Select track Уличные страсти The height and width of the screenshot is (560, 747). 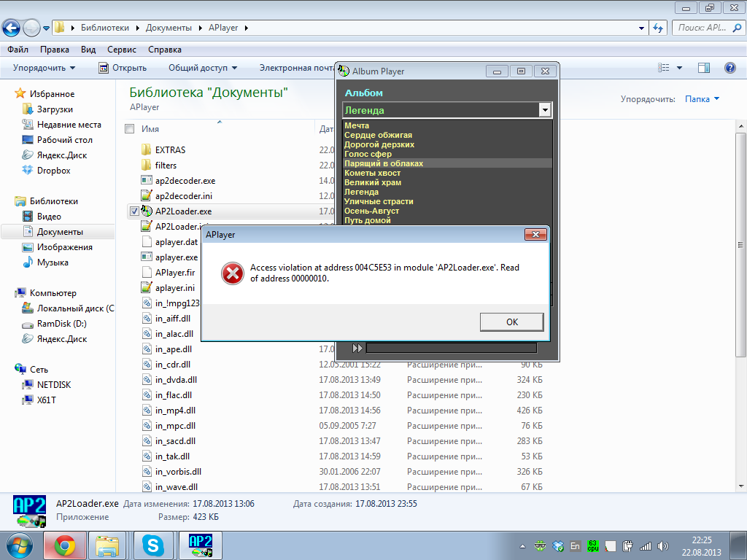[x=379, y=201]
